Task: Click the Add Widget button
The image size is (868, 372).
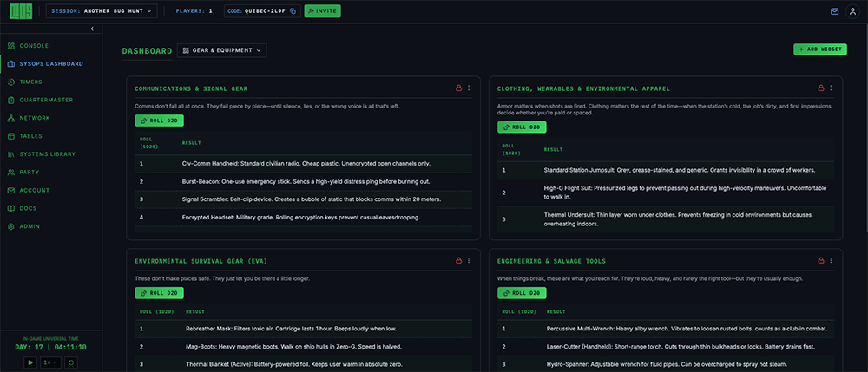Action: (819, 49)
